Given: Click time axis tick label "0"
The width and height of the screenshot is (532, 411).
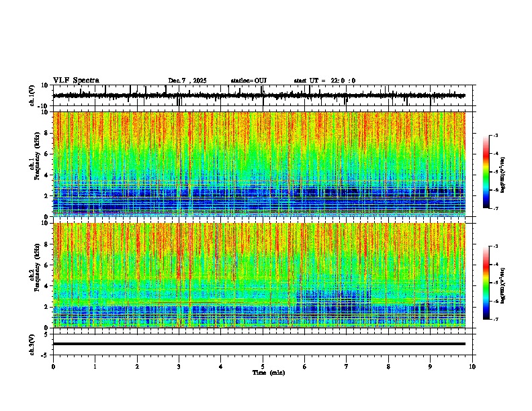Looking at the screenshot, I should tap(53, 367).
